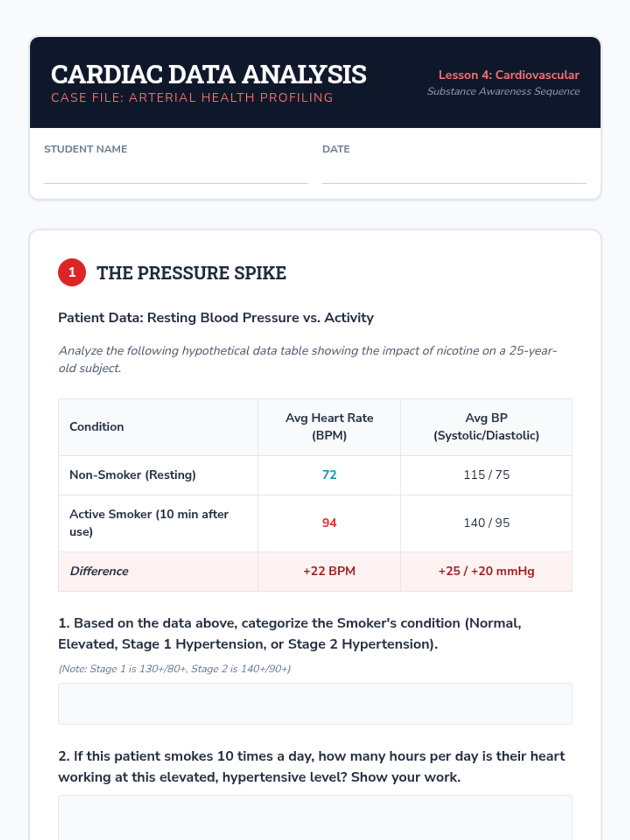The image size is (630, 840).
Task: Click the Avg BP column header
Action: pos(486,426)
